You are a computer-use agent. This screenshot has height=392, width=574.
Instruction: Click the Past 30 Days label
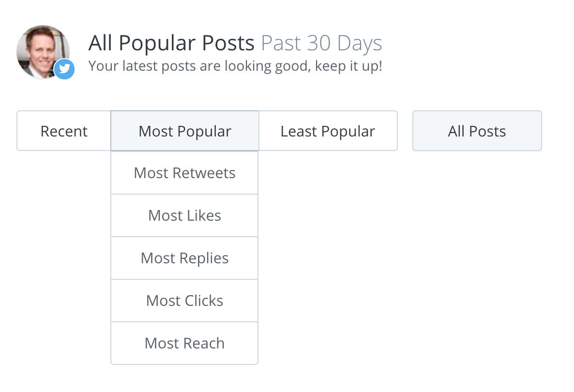click(321, 43)
